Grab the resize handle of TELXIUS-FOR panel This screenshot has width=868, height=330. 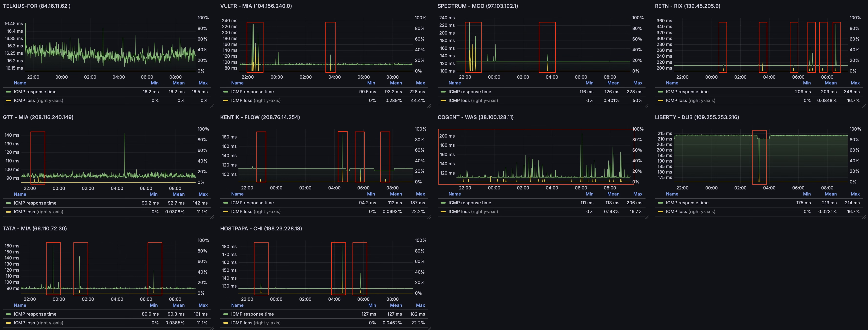pos(212,106)
